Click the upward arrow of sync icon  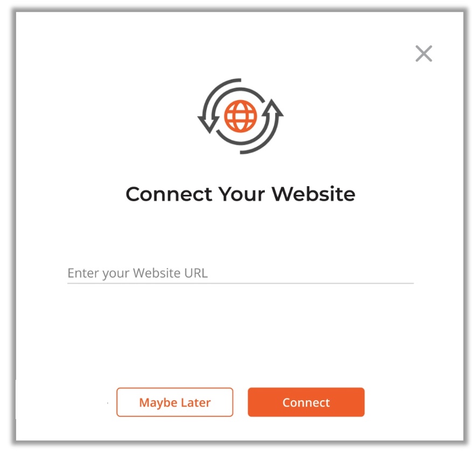tap(272, 109)
